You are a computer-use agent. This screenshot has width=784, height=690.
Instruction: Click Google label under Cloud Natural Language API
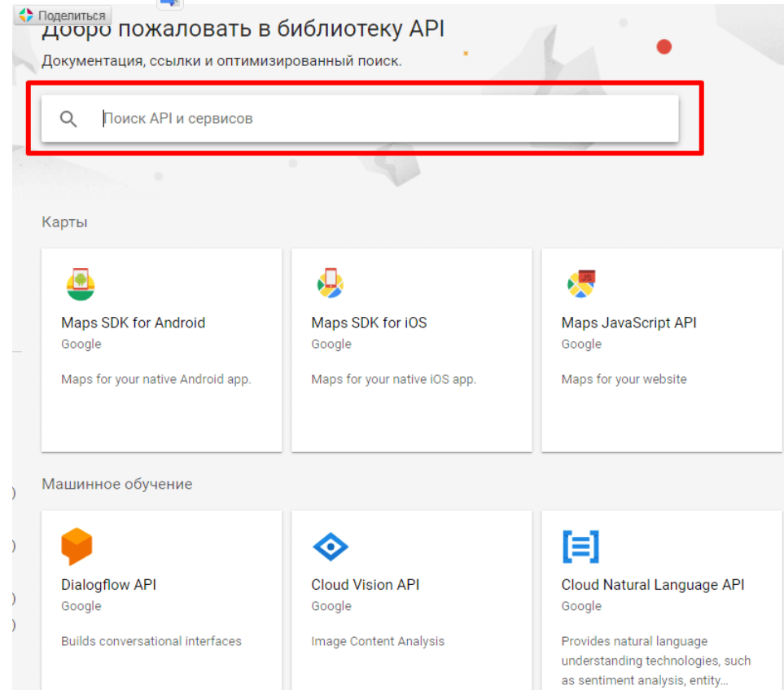pos(581,606)
